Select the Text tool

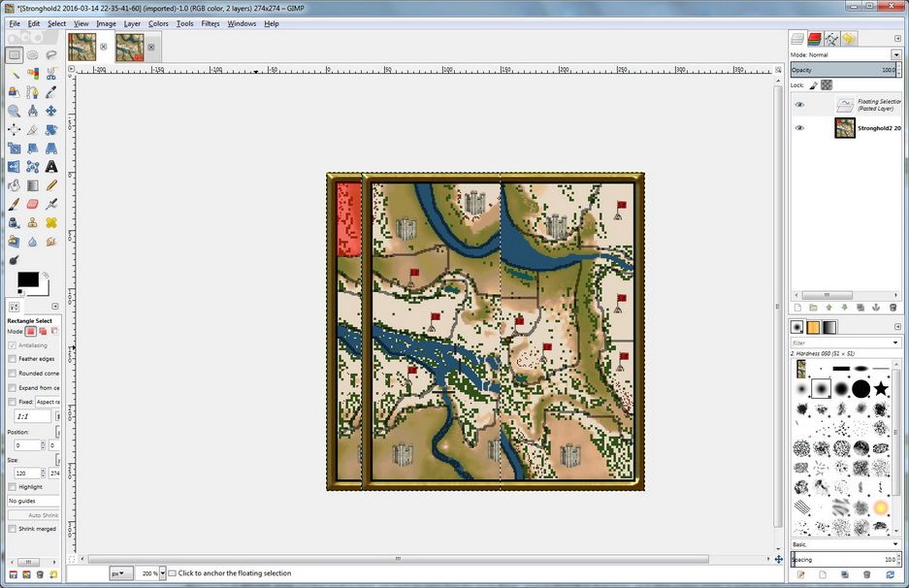51,166
